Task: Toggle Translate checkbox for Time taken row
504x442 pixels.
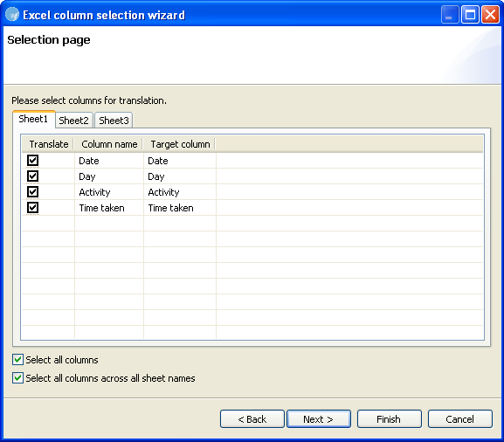Action: click(33, 208)
